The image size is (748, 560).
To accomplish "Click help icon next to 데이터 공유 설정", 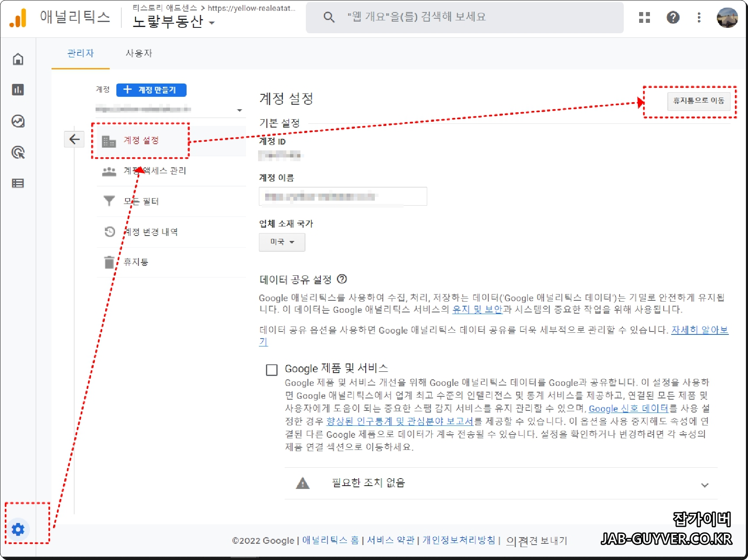I will coord(342,279).
